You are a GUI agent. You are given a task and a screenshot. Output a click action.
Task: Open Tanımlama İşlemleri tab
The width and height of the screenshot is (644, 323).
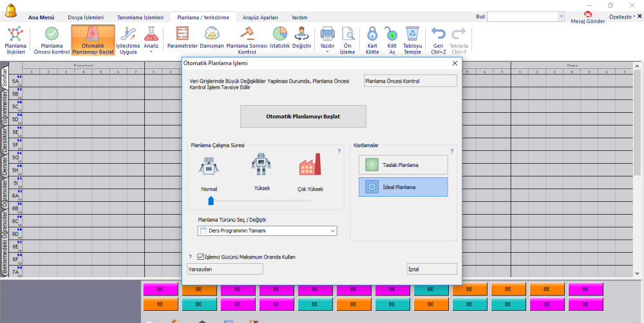140,17
